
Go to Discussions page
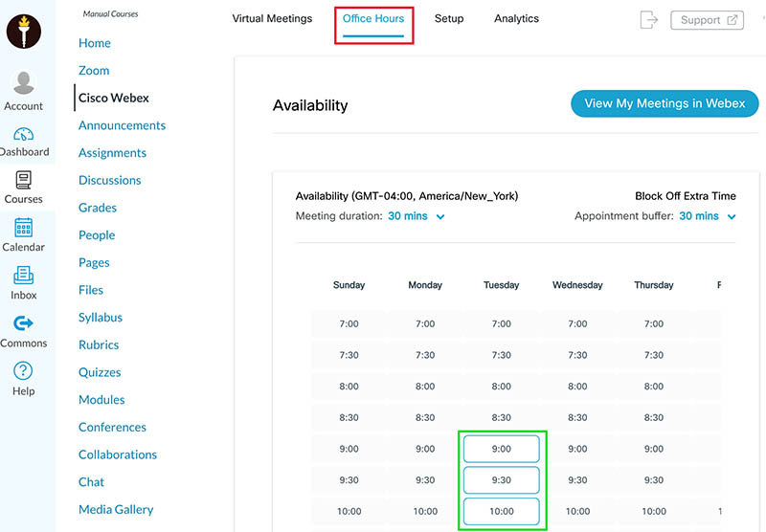(x=110, y=180)
